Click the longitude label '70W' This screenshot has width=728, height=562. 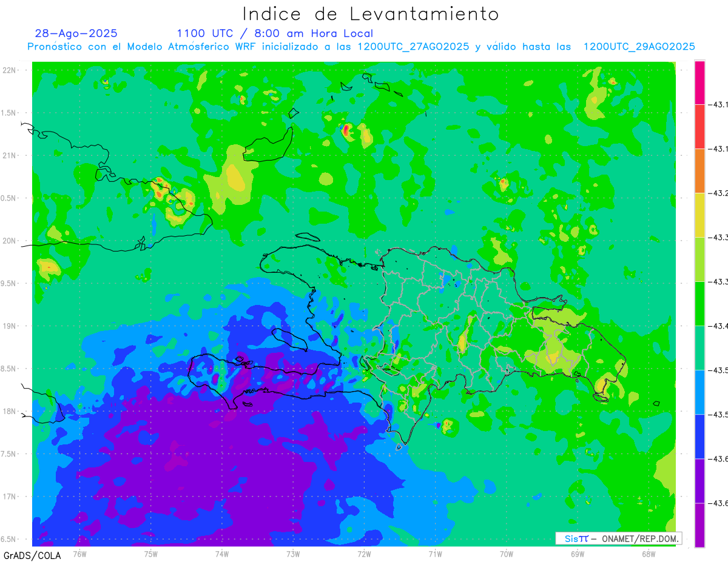(506, 554)
